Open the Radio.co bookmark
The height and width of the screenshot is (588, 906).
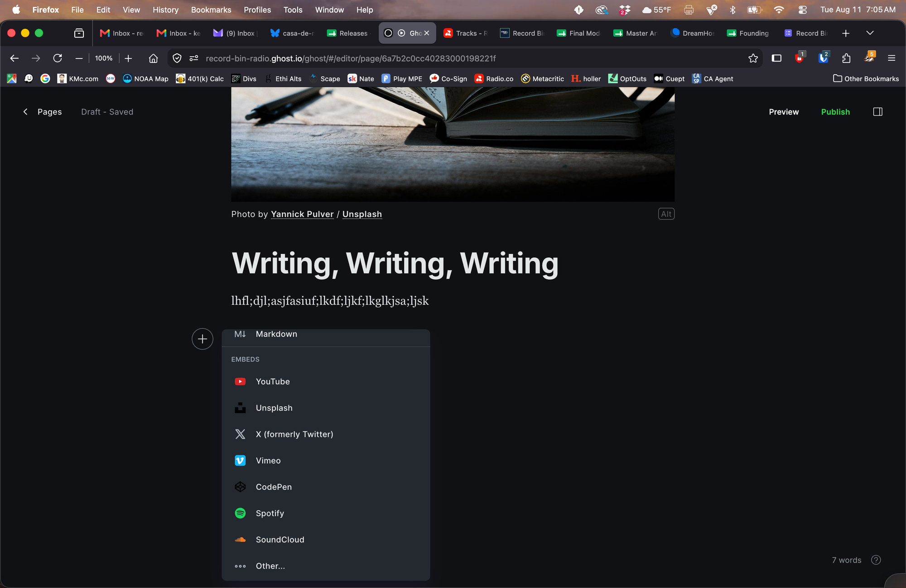coord(494,79)
